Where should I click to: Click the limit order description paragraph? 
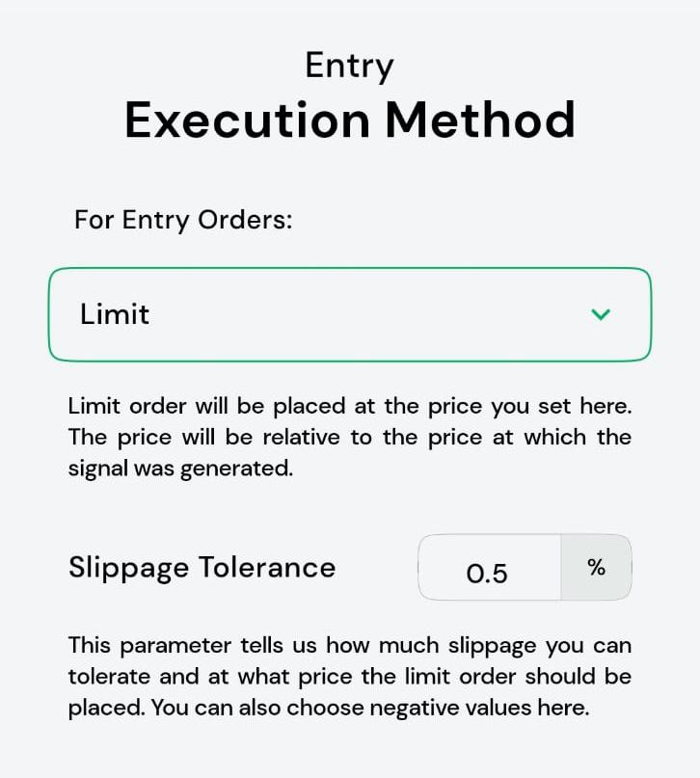(349, 437)
